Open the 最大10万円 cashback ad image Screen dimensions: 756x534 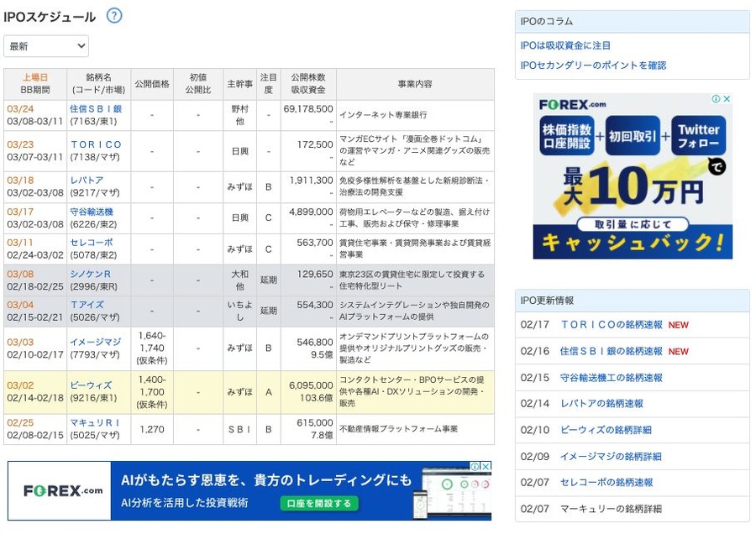[633, 176]
